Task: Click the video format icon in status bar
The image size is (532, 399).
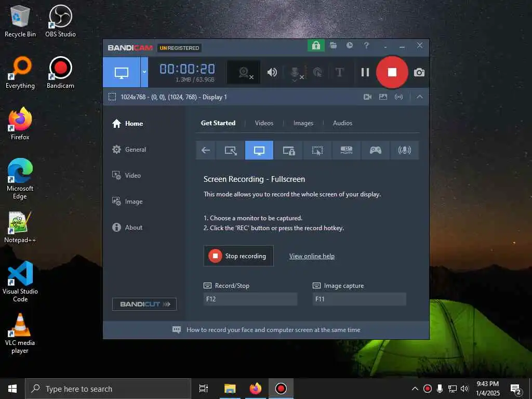Action: [367, 97]
